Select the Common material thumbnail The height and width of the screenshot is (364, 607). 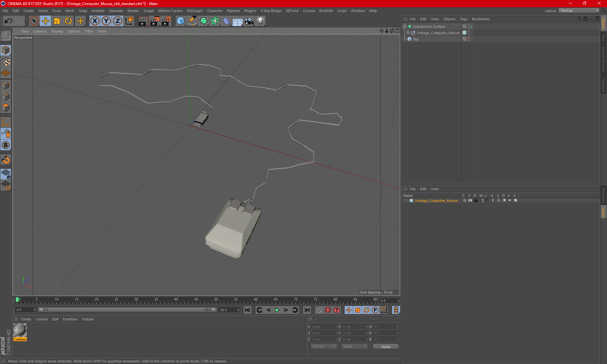(20, 331)
